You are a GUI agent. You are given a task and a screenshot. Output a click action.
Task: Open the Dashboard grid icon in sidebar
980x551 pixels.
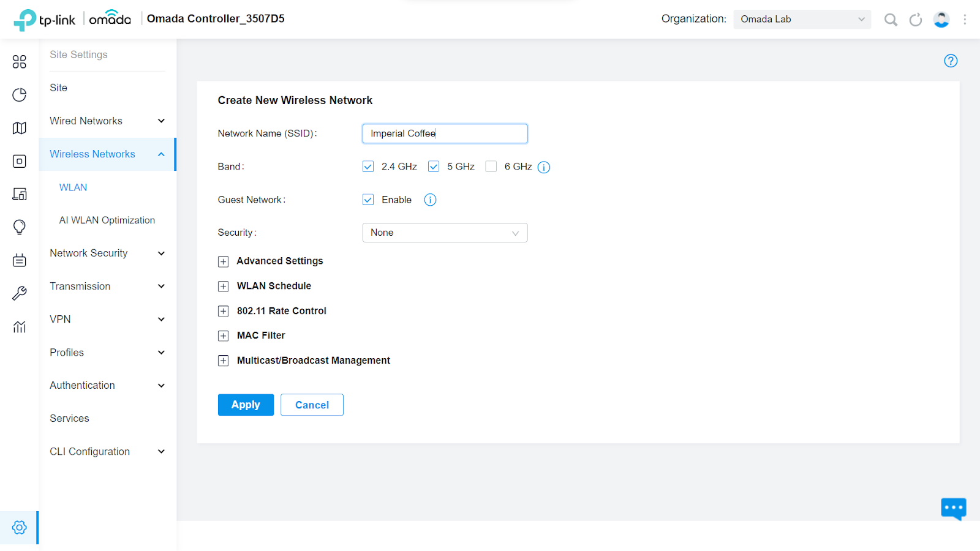pyautogui.click(x=19, y=62)
